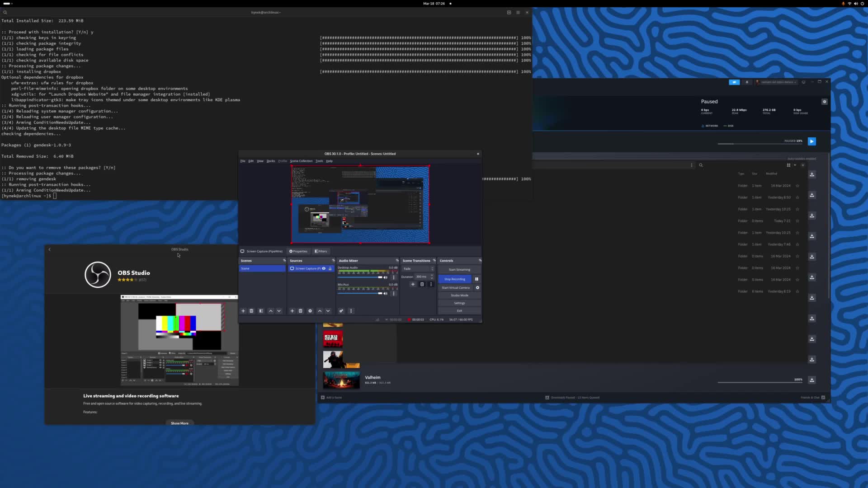Screen dimensions: 868x488
Task: Click the Valheim download thumbnail in Steam
Action: 341,380
